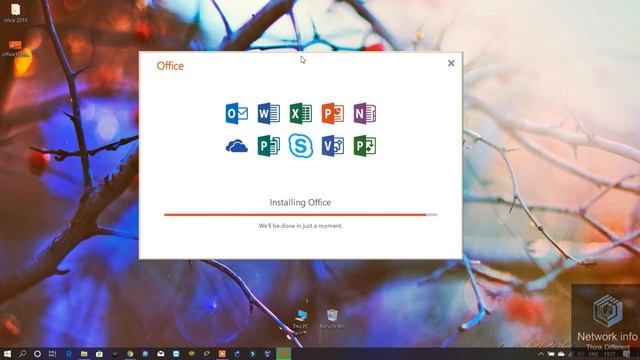Screen dimensions: 640x360
Task: Open Task View on the taskbar
Action: (52, 353)
